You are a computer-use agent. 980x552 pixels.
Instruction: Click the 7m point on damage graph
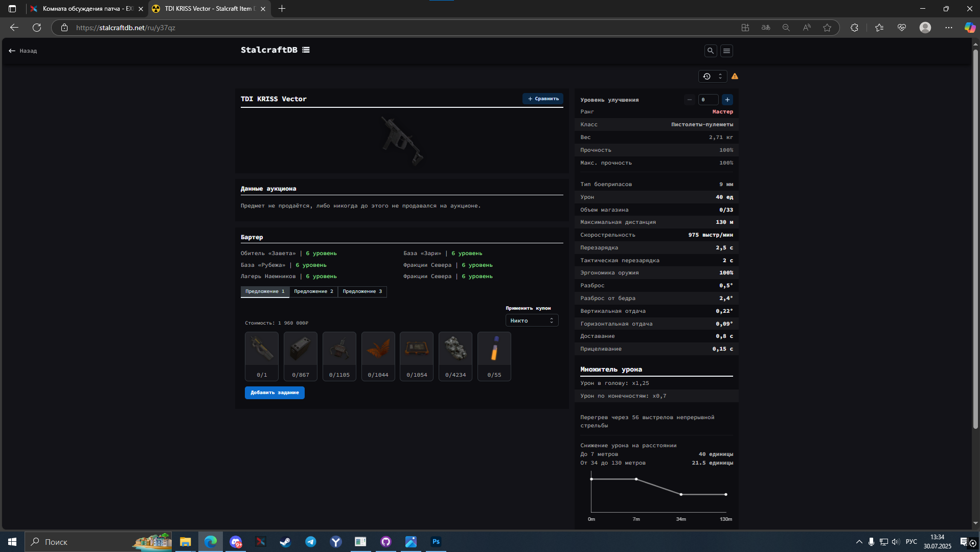[636, 479]
